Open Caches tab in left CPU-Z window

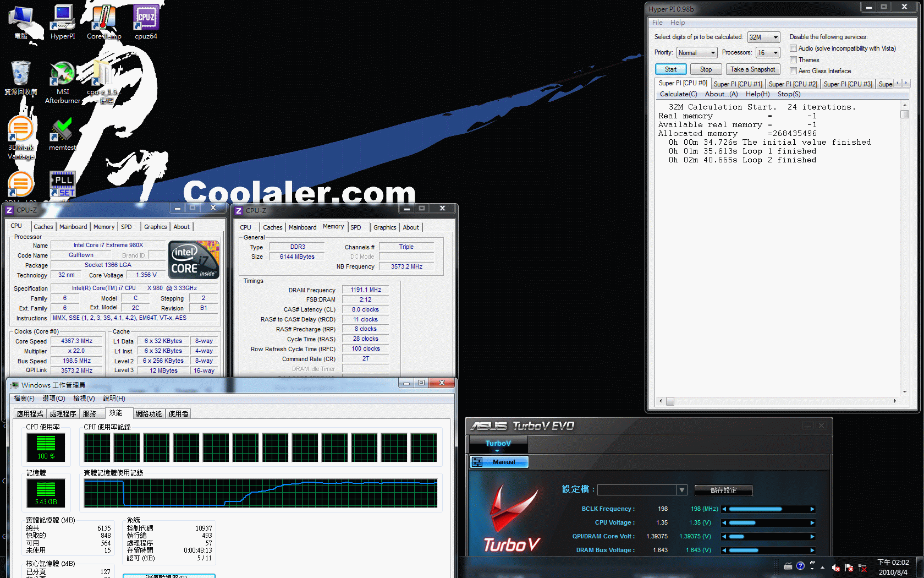point(43,227)
